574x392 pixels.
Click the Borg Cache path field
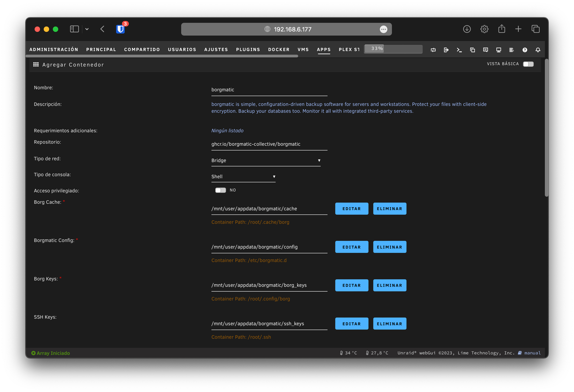(269, 209)
